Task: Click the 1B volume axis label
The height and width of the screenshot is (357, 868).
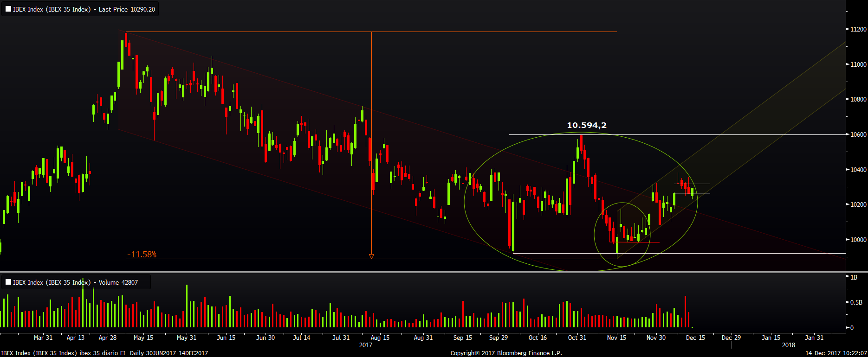Action: pyautogui.click(x=854, y=277)
